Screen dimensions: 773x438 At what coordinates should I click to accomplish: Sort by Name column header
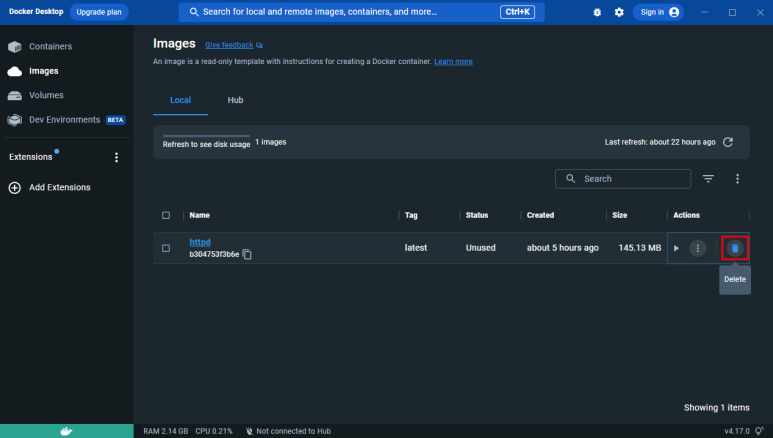[199, 215]
